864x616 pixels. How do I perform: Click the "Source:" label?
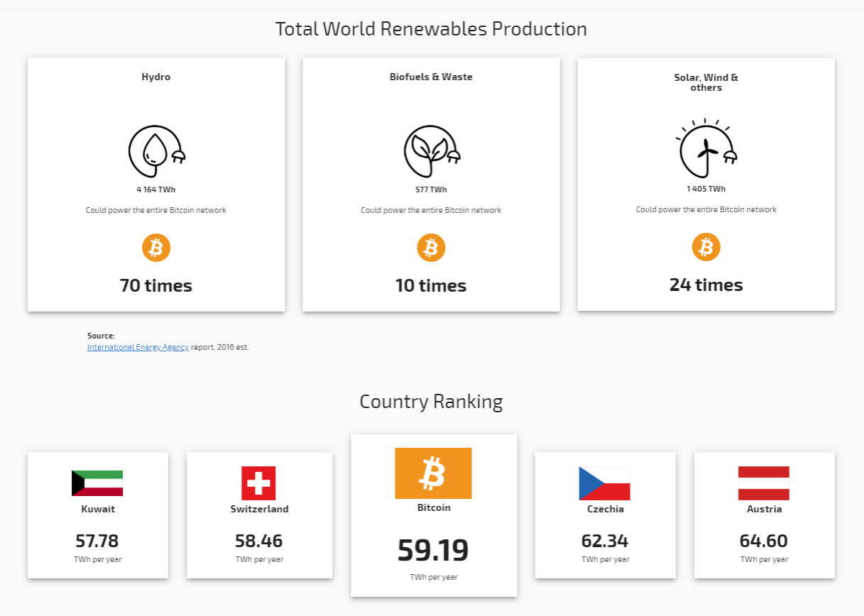pyautogui.click(x=101, y=336)
